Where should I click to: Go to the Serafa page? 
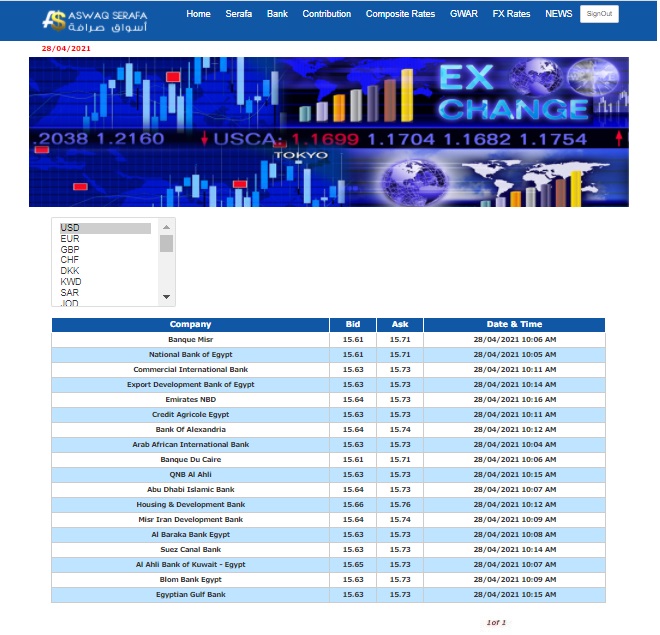239,14
